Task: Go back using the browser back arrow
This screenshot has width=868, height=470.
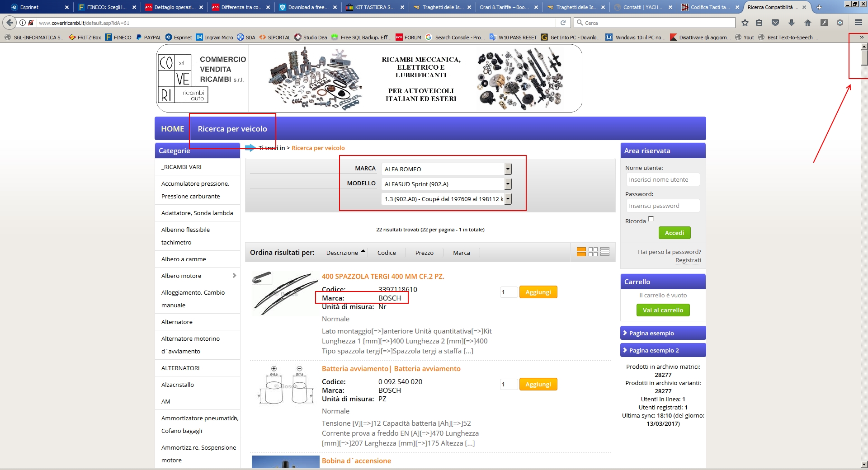Action: tap(9, 23)
